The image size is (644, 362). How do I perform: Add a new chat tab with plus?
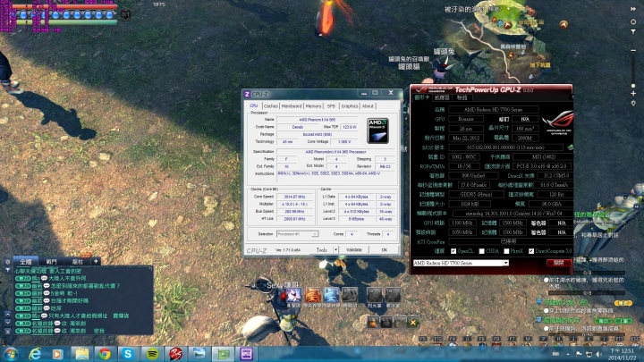tap(96, 261)
